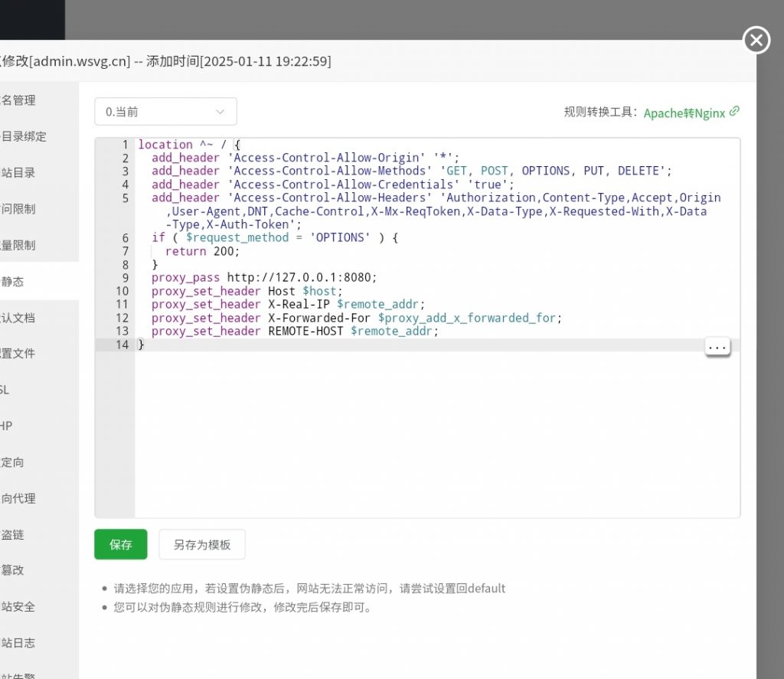Switch to the 默认文档 sidebar tab
Image resolution: width=784 pixels, height=679 pixels.
[x=18, y=318]
